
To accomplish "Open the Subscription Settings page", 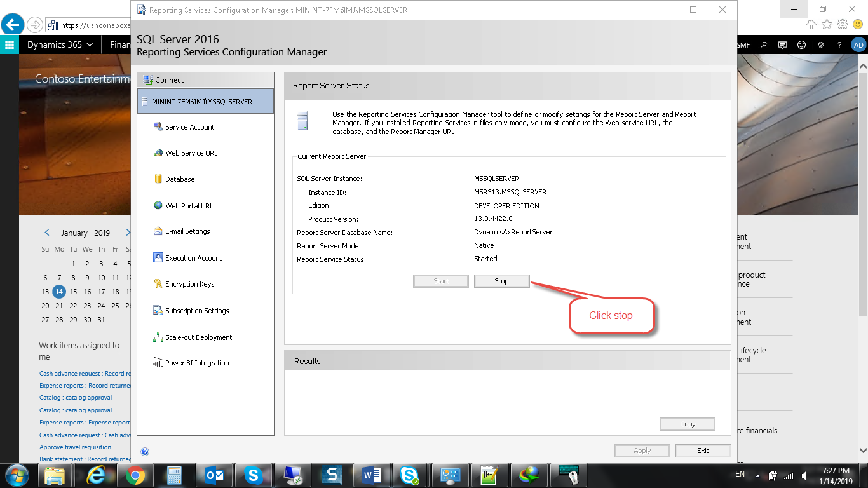I will click(x=191, y=311).
